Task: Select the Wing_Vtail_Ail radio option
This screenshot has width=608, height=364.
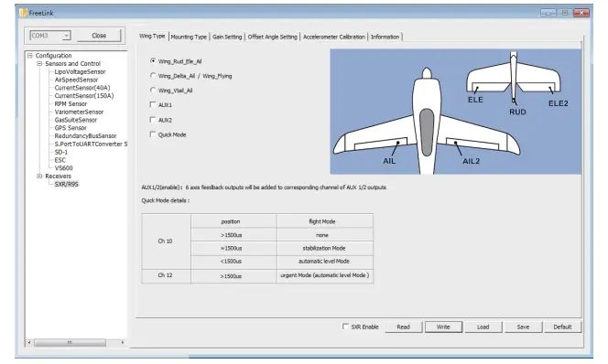Action: point(153,91)
